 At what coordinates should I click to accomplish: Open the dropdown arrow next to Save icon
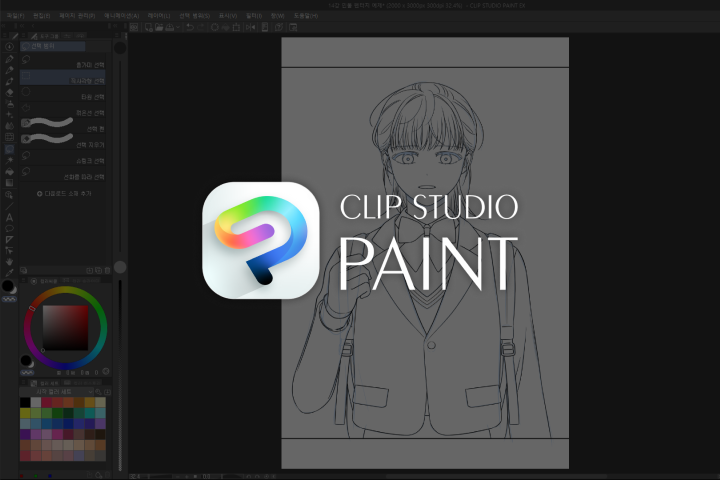coord(178,28)
